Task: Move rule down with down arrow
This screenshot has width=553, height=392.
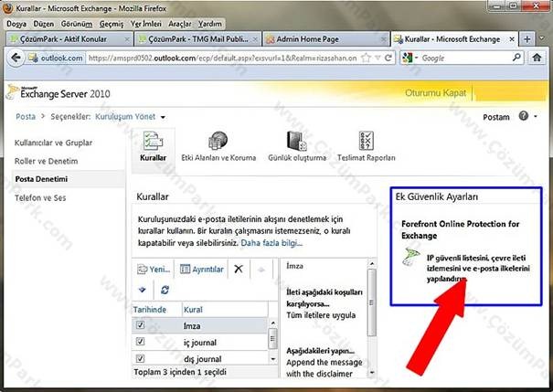Action: click(142, 290)
